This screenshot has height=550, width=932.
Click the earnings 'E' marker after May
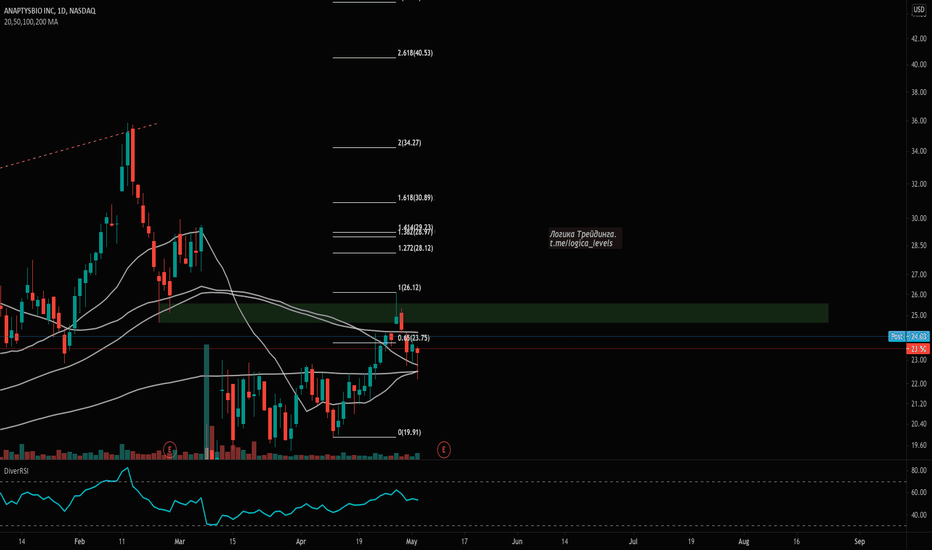click(x=443, y=450)
